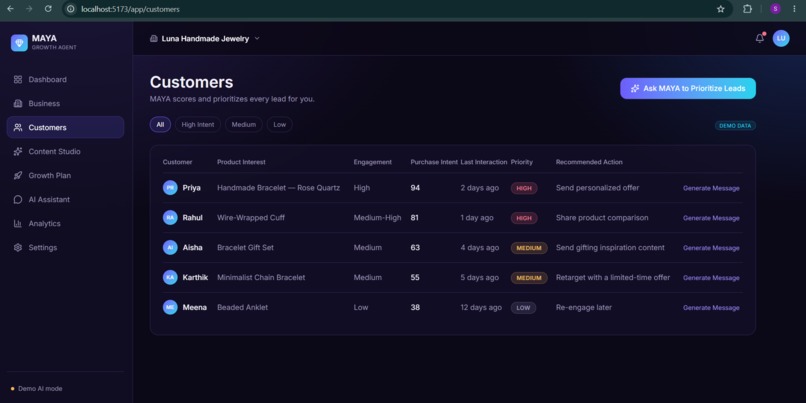Image resolution: width=806 pixels, height=403 pixels.
Task: Click the site info icon in the address bar
Action: 71,9
